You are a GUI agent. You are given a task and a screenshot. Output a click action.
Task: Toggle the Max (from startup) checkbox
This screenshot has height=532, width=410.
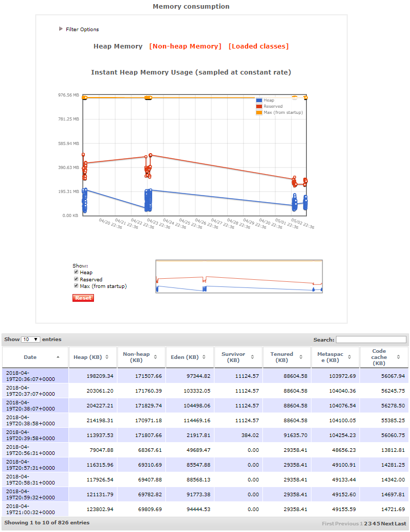tap(76, 286)
